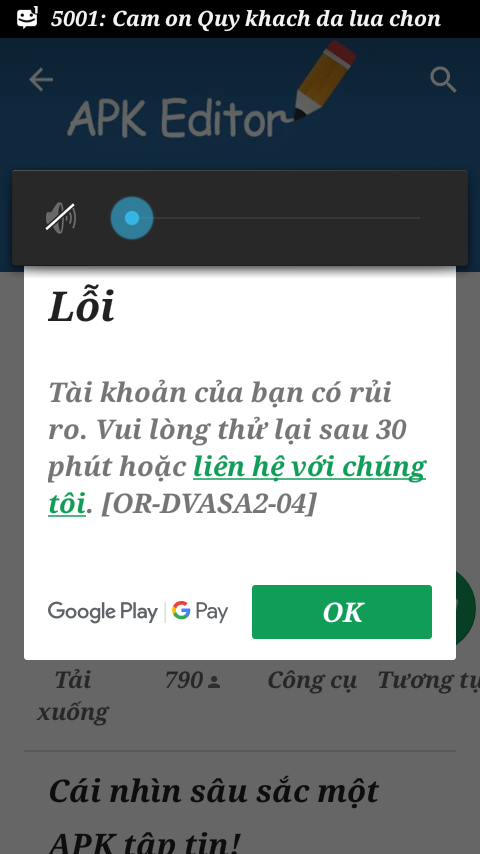Tap the pencil graphic in banner
480x854 pixels.
click(x=325, y=80)
